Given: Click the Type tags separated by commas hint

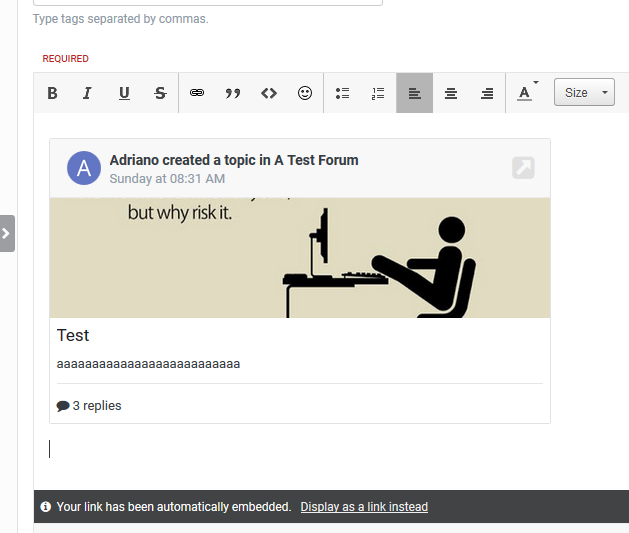Looking at the screenshot, I should (x=121, y=19).
